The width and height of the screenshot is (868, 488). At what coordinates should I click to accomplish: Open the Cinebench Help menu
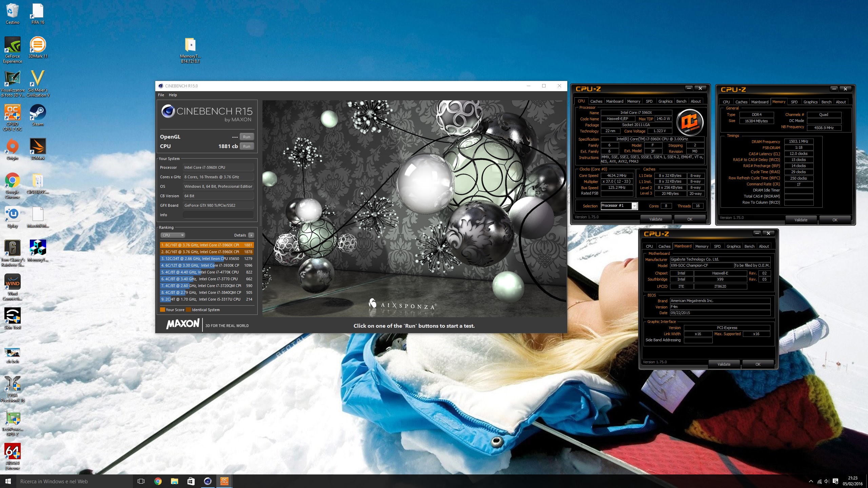[173, 95]
